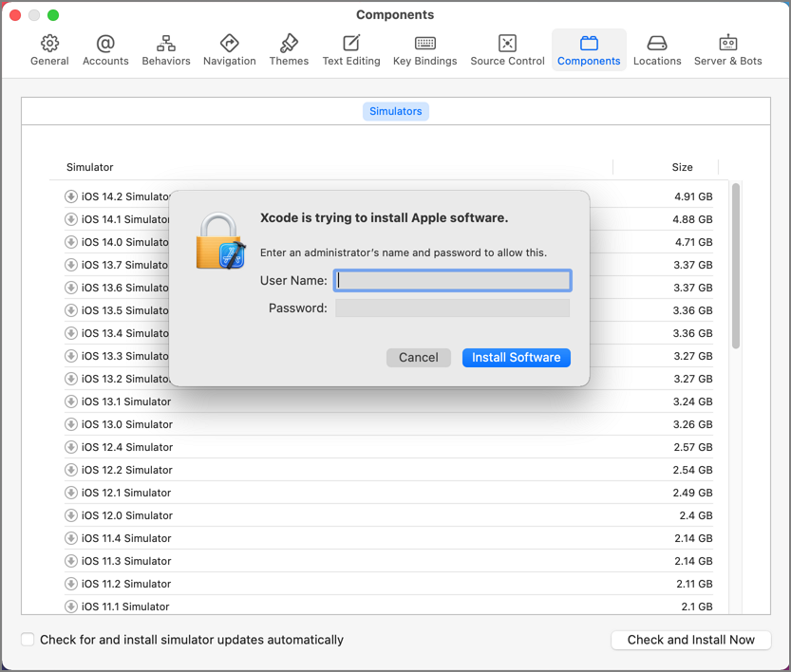Click the simulator list vertical scrollbar

tap(736, 266)
